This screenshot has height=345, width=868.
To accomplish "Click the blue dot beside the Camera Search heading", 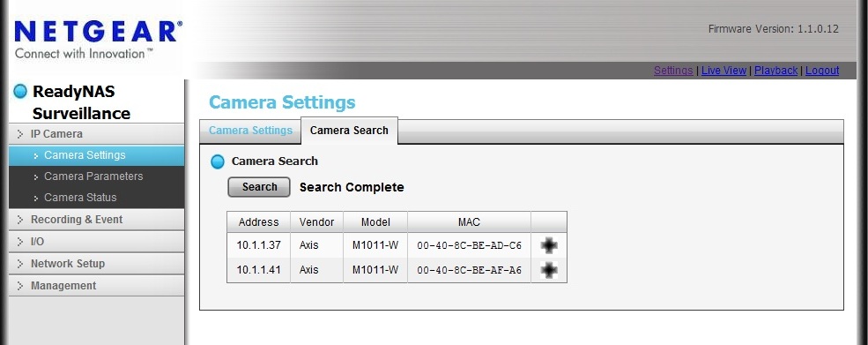I will [219, 162].
